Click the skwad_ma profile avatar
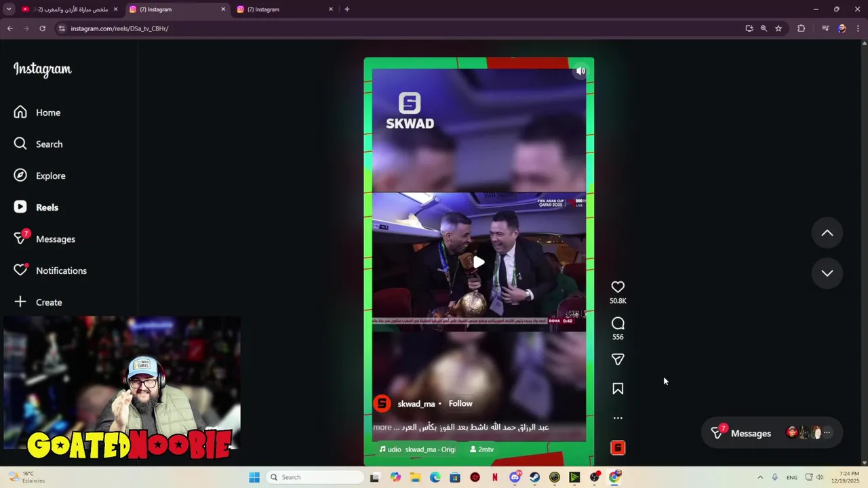Viewport: 868px width, 488px height. pyautogui.click(x=382, y=403)
